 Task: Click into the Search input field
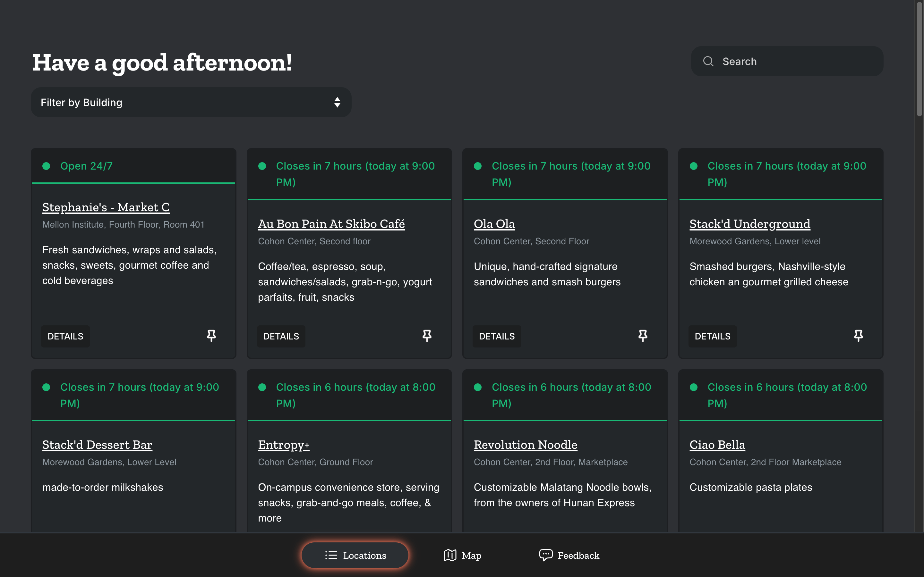click(x=798, y=62)
